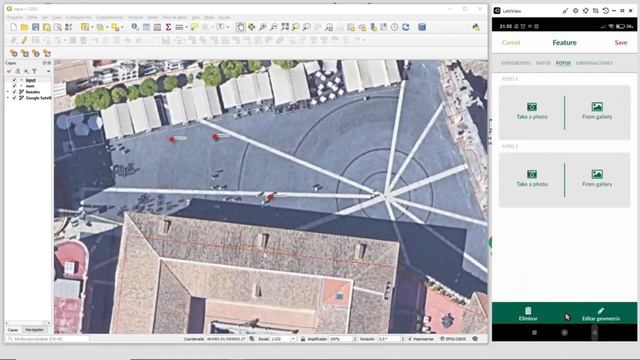The image size is (640, 360).
Task: Open Measure tool dropdown arrow
Action: coord(186,27)
